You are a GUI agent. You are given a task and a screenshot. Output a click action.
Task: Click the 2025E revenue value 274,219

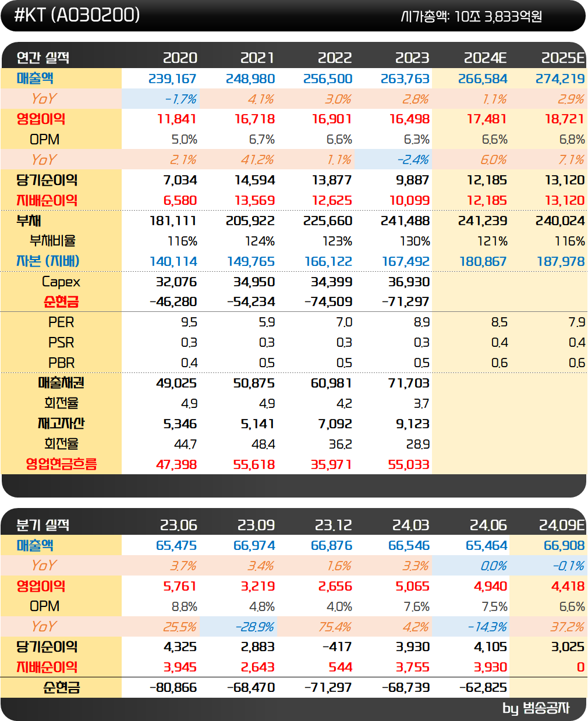pyautogui.click(x=560, y=79)
